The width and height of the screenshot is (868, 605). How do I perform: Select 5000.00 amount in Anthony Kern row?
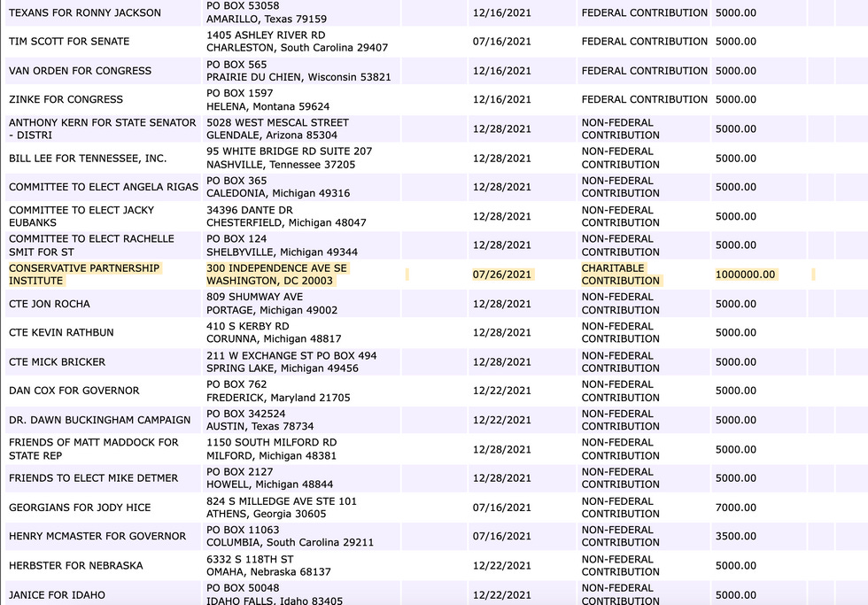click(736, 129)
